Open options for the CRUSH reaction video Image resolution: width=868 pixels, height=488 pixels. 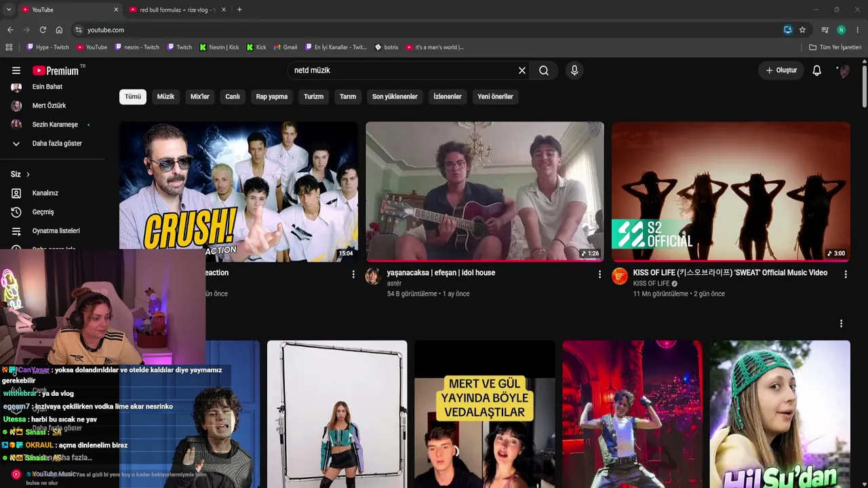(353, 274)
